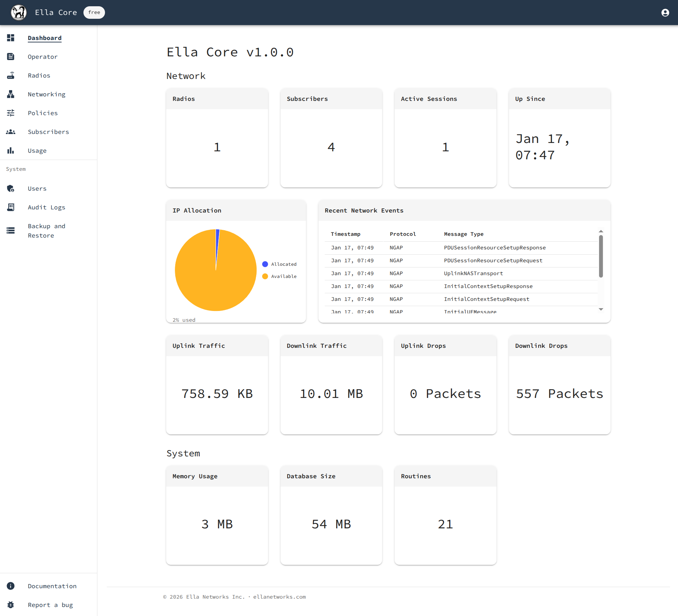Click the info icon beside Documentation
Screen dimensions: 678x616
click(x=11, y=586)
